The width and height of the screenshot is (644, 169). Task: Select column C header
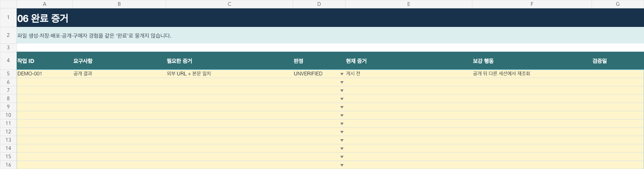click(x=229, y=4)
